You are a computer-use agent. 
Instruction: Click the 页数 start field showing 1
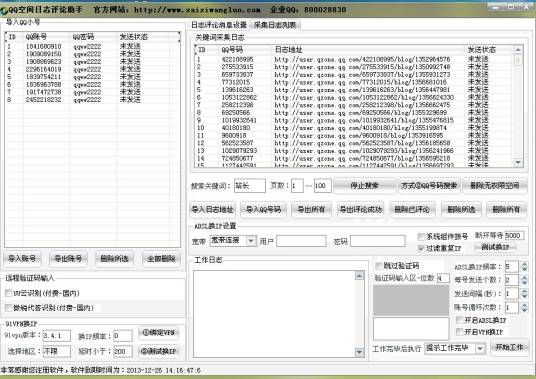297,186
